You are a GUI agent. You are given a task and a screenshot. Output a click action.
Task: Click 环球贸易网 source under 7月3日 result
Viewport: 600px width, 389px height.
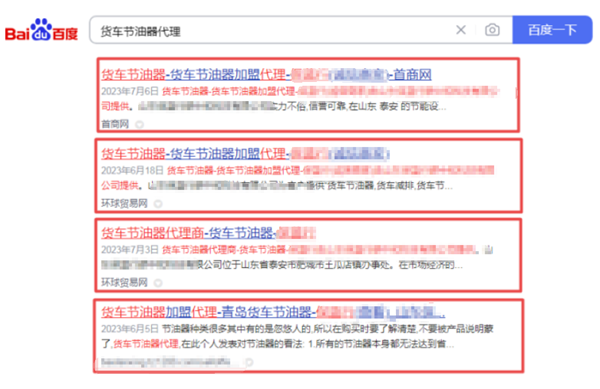(124, 283)
